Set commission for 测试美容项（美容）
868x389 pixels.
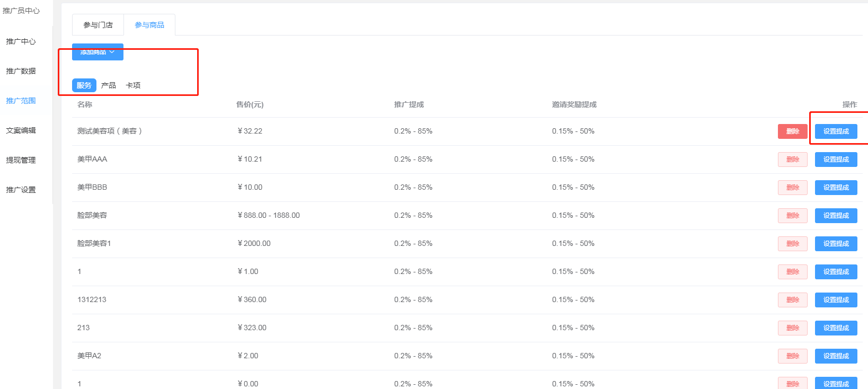click(x=836, y=131)
